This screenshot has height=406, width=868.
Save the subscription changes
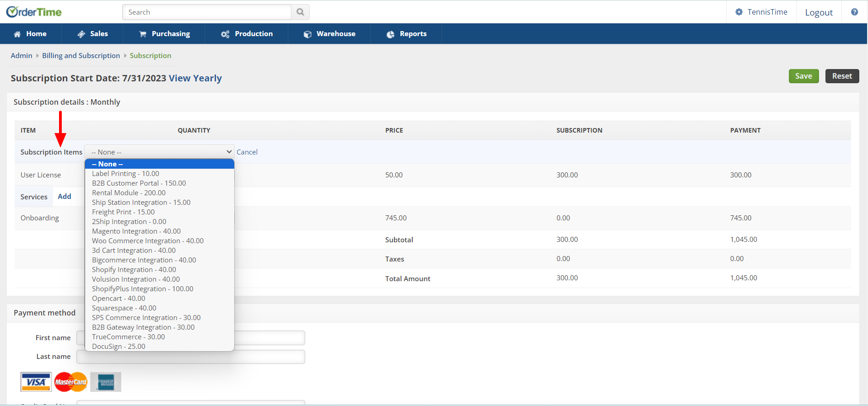[x=803, y=76]
